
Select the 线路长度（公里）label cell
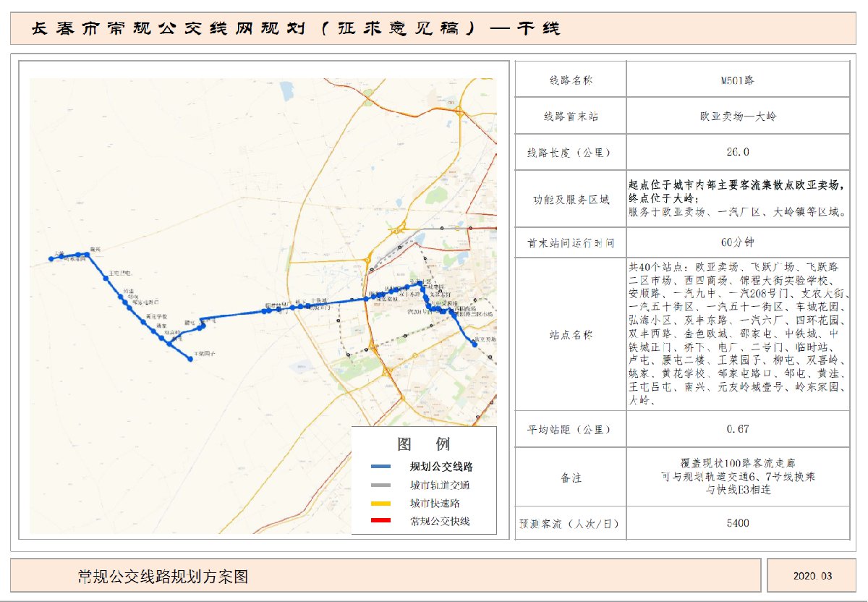click(x=571, y=153)
